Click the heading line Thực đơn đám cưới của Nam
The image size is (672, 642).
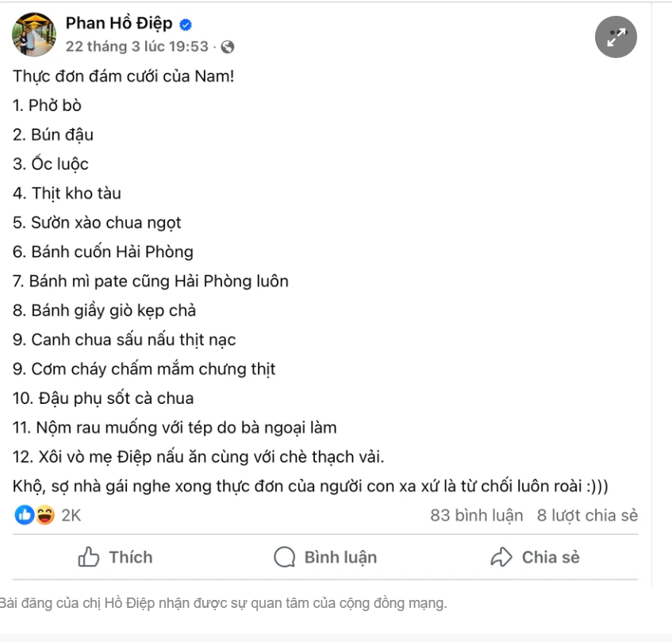(x=124, y=77)
